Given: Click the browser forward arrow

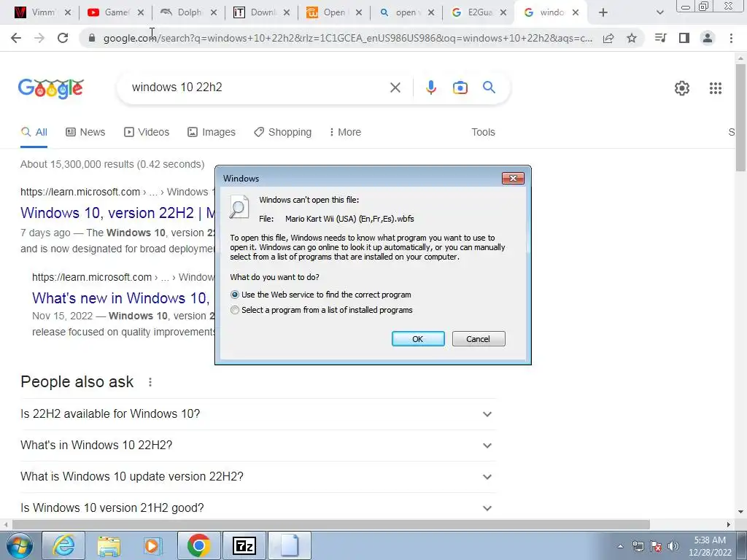Looking at the screenshot, I should pos(39,38).
